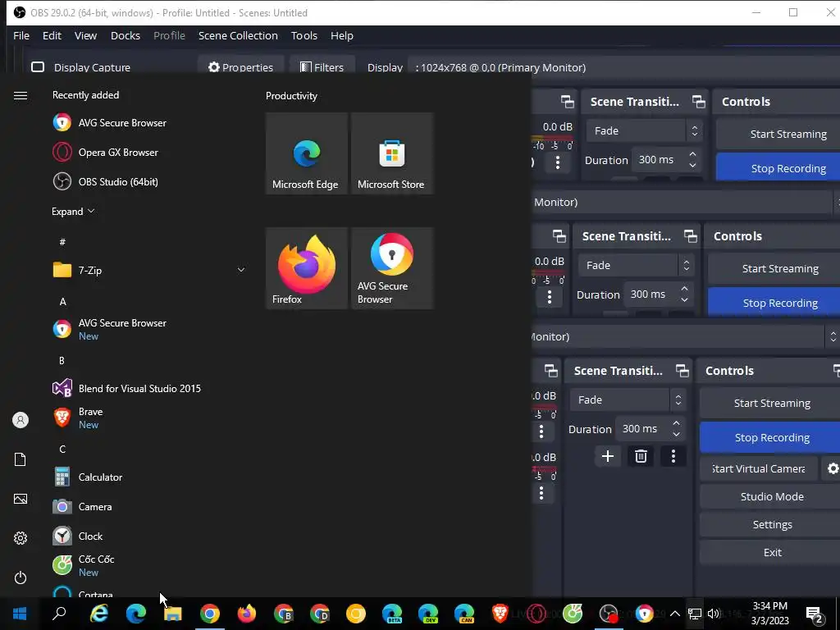Open Chrome Canary yellow icon on taskbar
This screenshot has width=840, height=630.
(356, 613)
